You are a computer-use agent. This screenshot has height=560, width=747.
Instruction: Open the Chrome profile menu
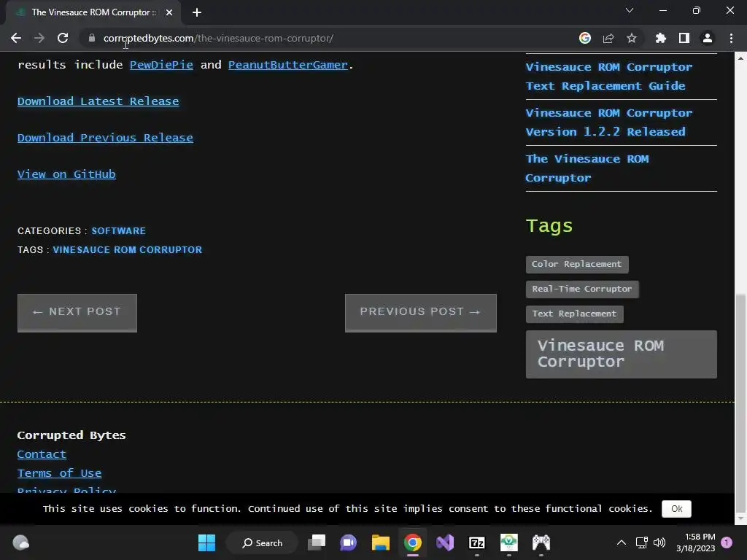coord(708,38)
